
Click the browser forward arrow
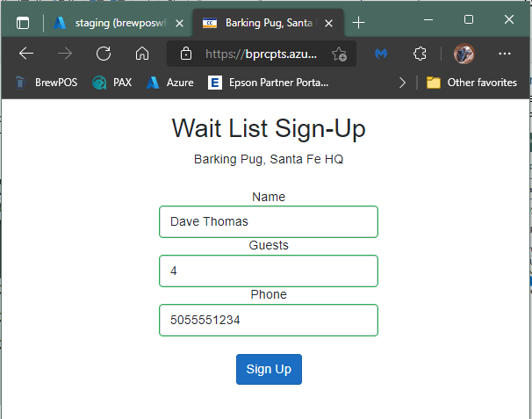pos(64,54)
